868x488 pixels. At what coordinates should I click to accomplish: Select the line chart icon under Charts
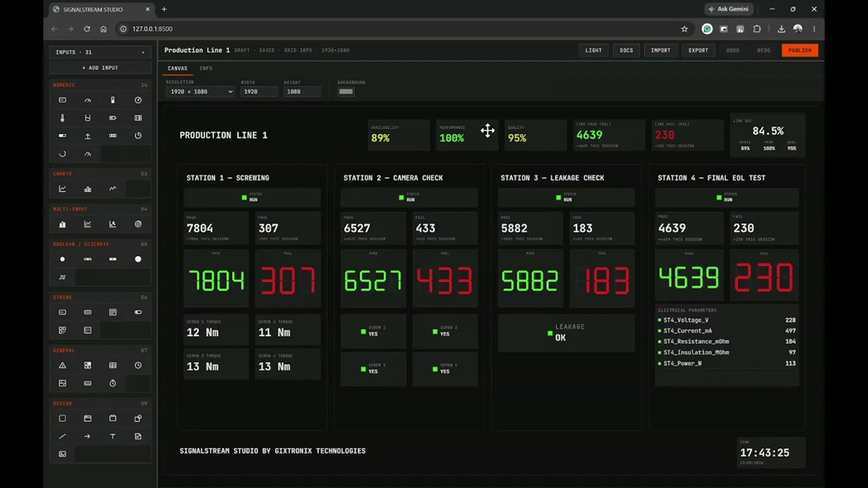[x=62, y=189]
